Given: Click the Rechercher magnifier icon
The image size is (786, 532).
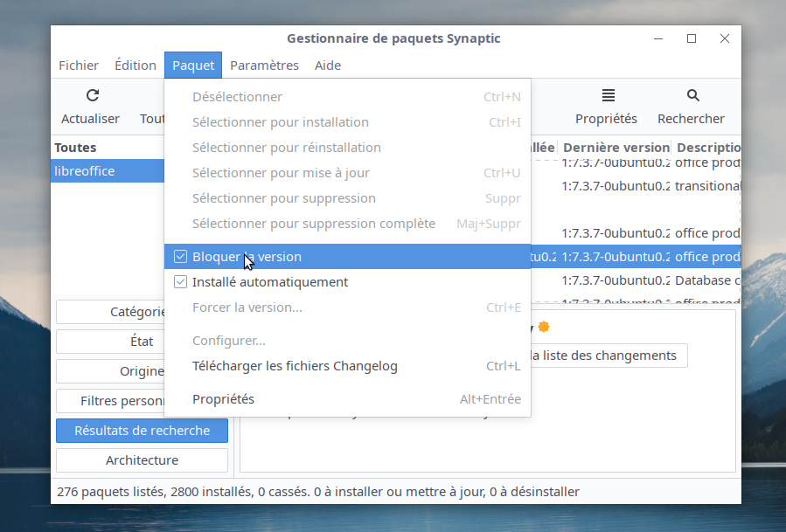Looking at the screenshot, I should [692, 96].
